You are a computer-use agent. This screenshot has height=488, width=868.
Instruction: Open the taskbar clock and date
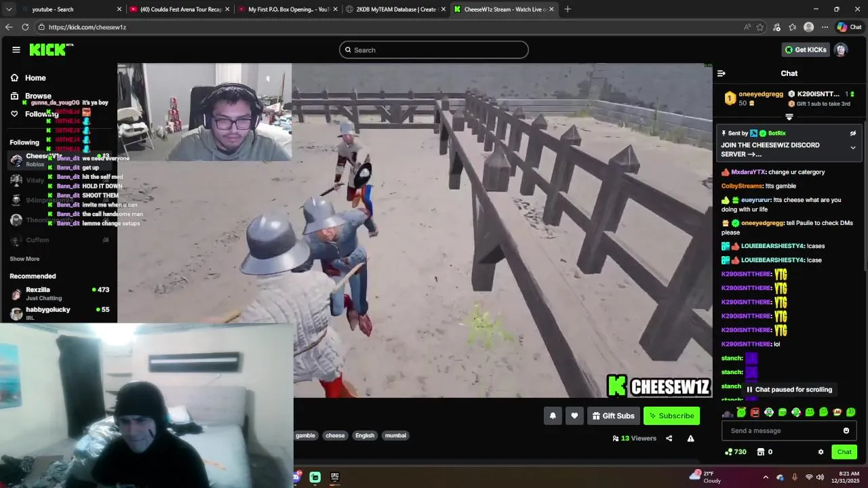click(x=849, y=477)
